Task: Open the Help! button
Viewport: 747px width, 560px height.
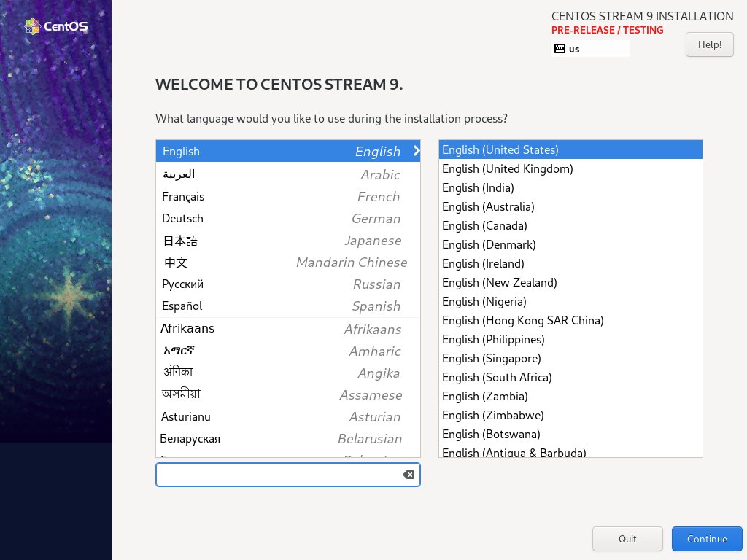Action: pos(709,44)
